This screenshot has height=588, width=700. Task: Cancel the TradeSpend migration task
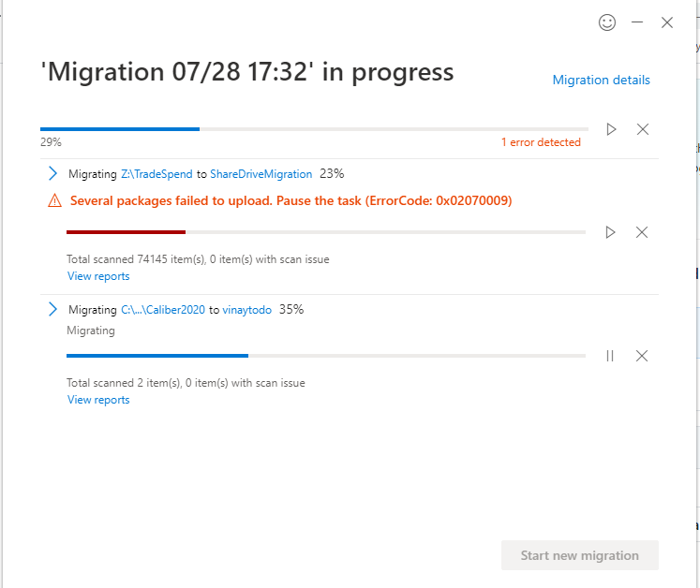(x=642, y=232)
